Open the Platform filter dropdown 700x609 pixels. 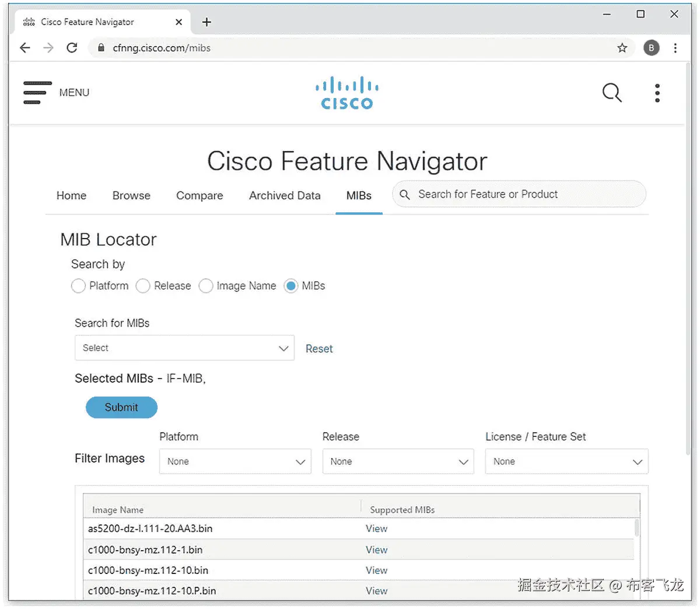(x=235, y=461)
